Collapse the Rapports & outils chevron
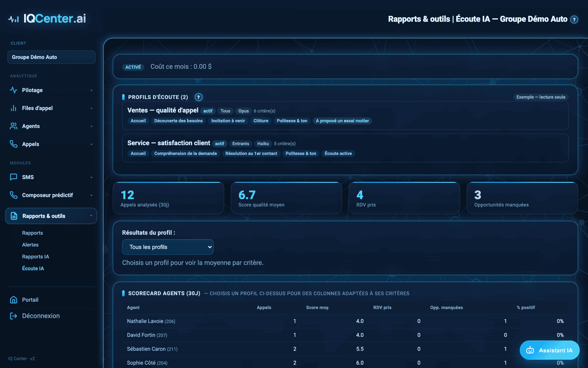 tap(91, 216)
